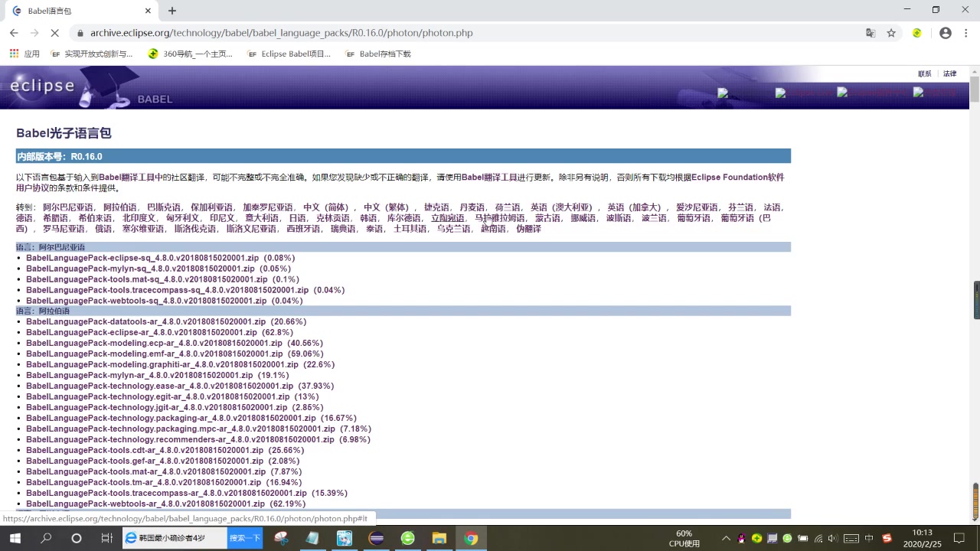Open the green browser extension icon
Screen dimensions: 980x551
pyautogui.click(x=917, y=33)
